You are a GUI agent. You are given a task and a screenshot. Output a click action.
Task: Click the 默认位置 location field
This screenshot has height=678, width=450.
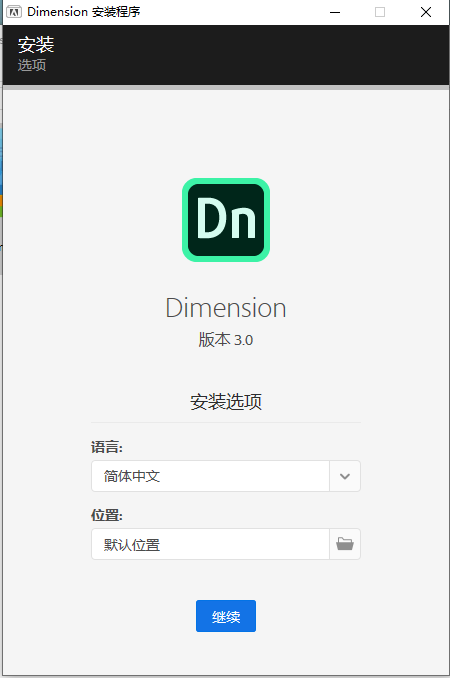click(x=211, y=544)
